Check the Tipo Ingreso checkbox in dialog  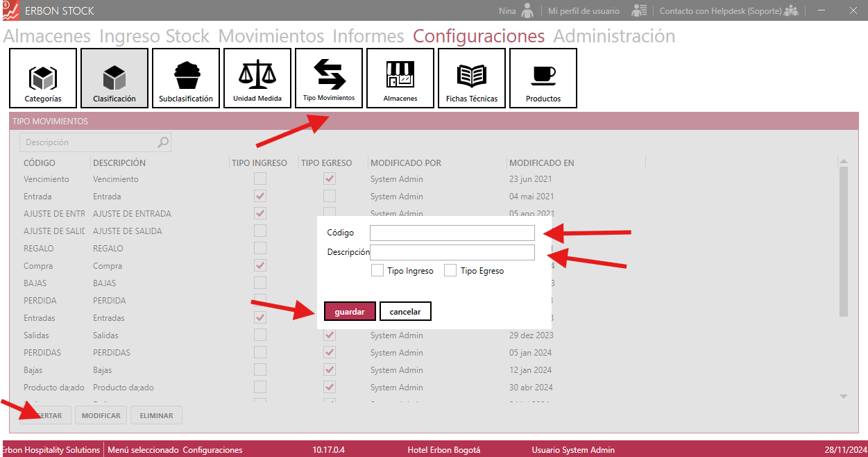pos(377,270)
